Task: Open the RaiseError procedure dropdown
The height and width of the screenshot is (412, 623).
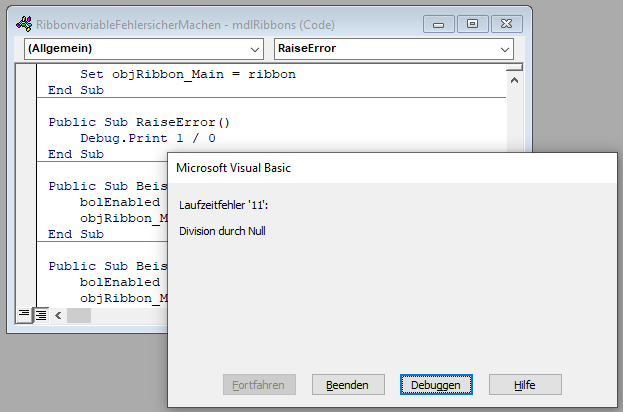Action: (504, 48)
